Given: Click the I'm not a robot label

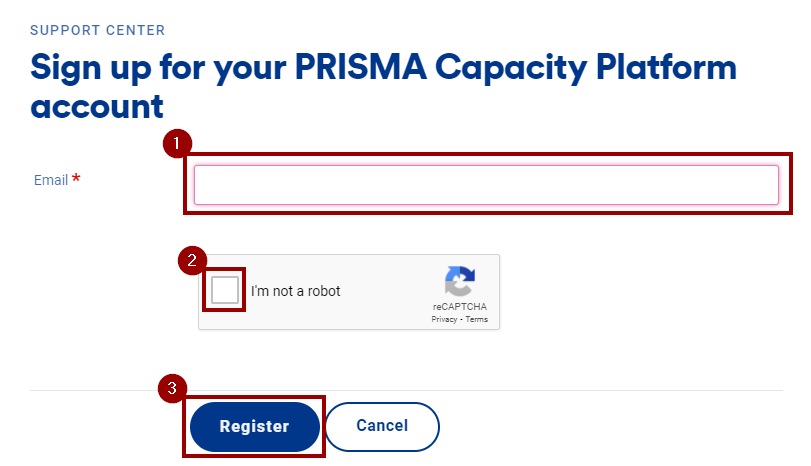Looking at the screenshot, I should pos(296,292).
